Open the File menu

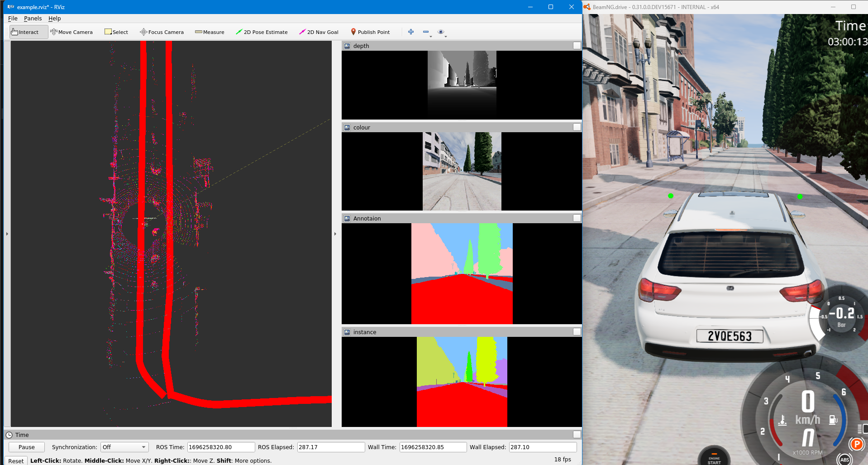(13, 19)
